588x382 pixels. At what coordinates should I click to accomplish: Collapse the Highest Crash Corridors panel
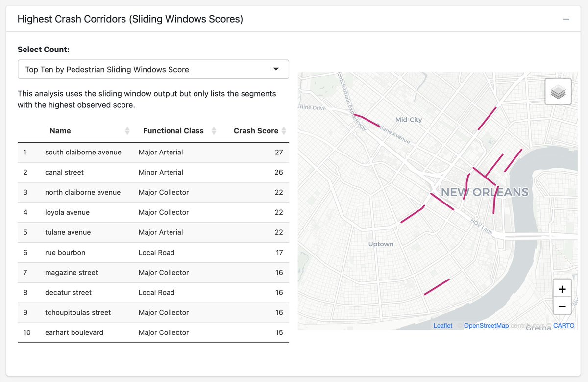tap(566, 20)
